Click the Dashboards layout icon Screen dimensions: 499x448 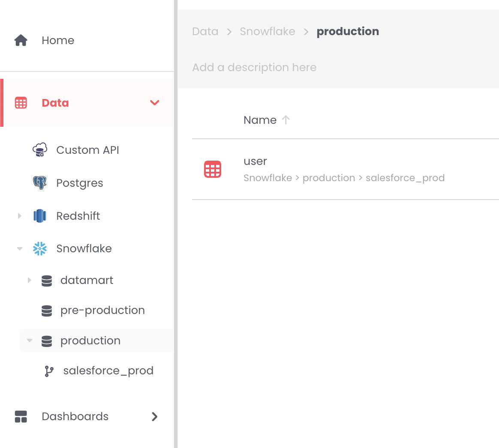pyautogui.click(x=21, y=416)
